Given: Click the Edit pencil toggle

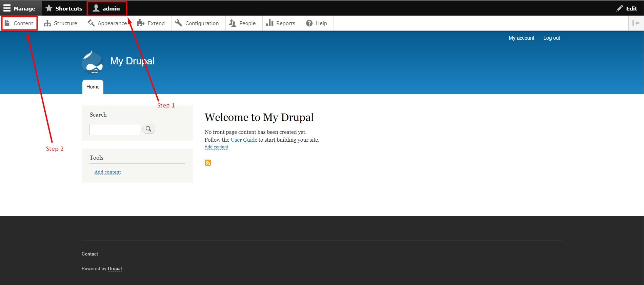Looking at the screenshot, I should pos(627,8).
